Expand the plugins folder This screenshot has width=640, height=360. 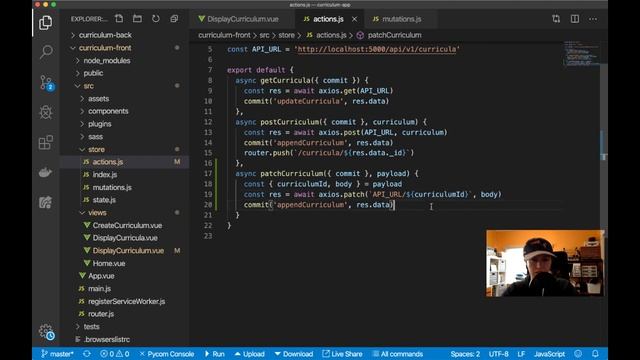pyautogui.click(x=100, y=124)
